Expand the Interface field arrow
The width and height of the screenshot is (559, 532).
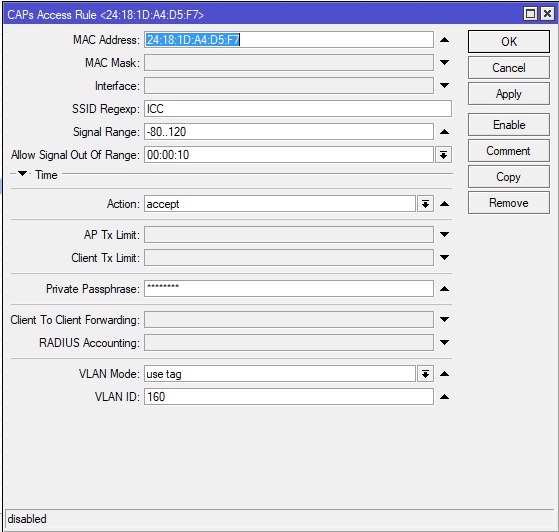pos(444,86)
